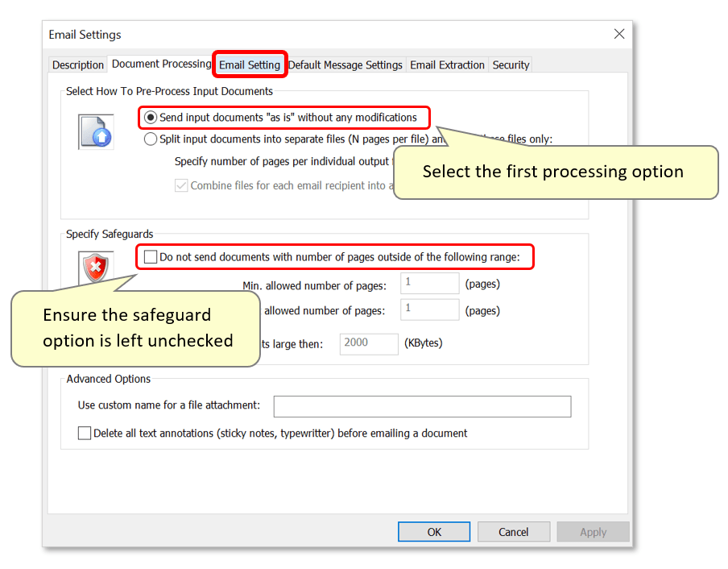Screen dimensions: 728x569
Task: Click the 2000 KBytes size limit field
Action: (369, 343)
